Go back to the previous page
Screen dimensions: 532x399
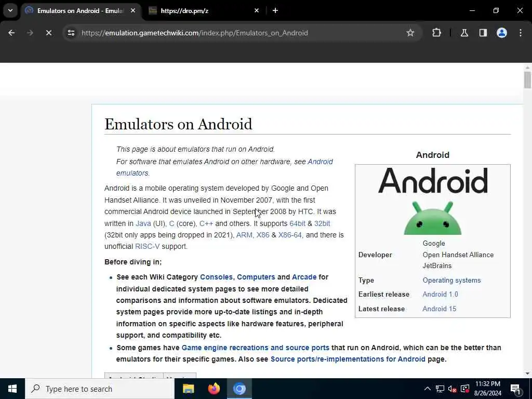point(11,33)
